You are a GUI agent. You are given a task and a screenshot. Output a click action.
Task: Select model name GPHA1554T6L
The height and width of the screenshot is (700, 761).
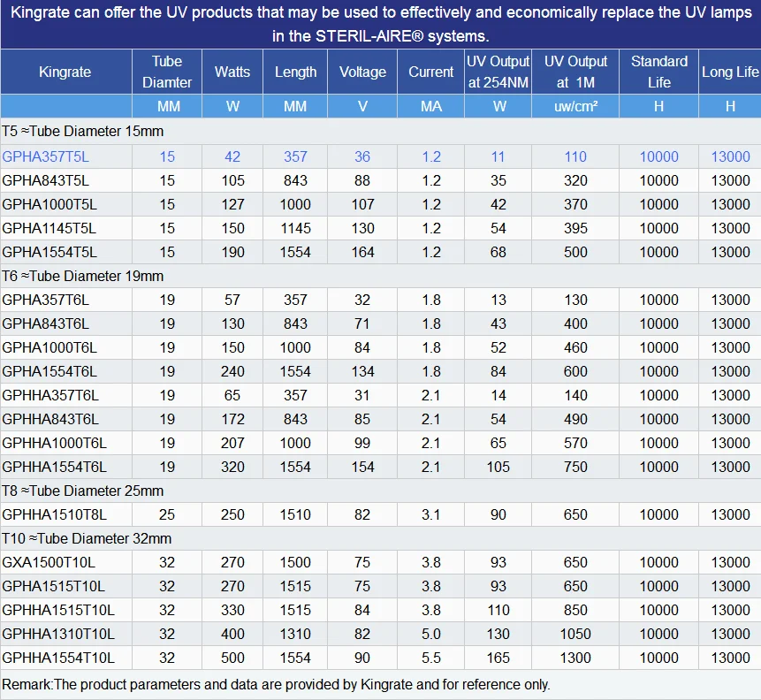tap(49, 371)
